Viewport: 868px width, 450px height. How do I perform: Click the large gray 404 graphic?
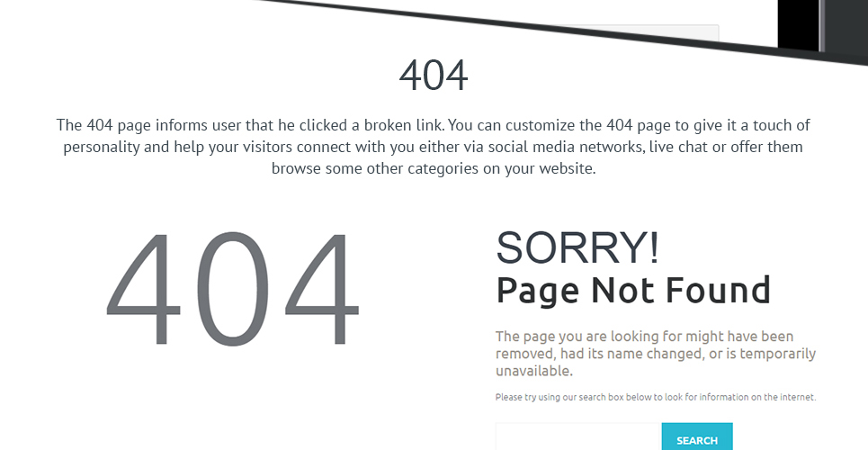point(232,288)
